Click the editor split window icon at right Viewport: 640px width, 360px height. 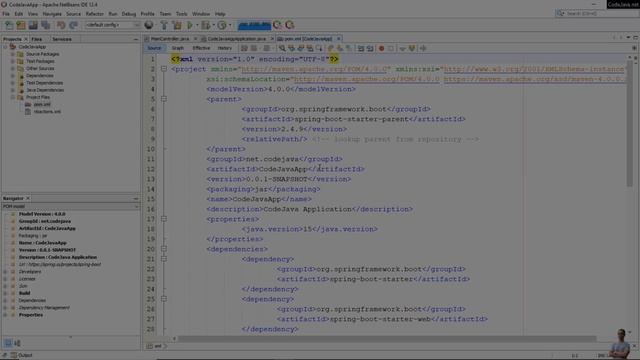click(634, 48)
